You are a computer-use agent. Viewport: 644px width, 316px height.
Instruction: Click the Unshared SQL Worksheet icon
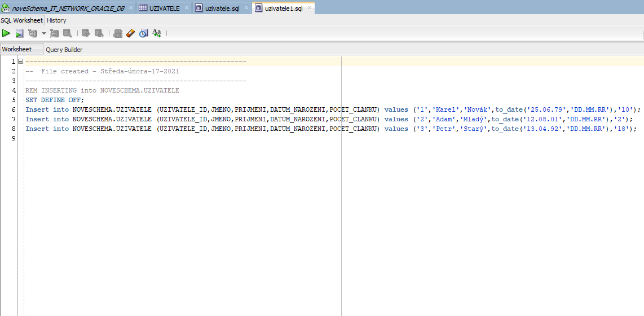tap(118, 33)
